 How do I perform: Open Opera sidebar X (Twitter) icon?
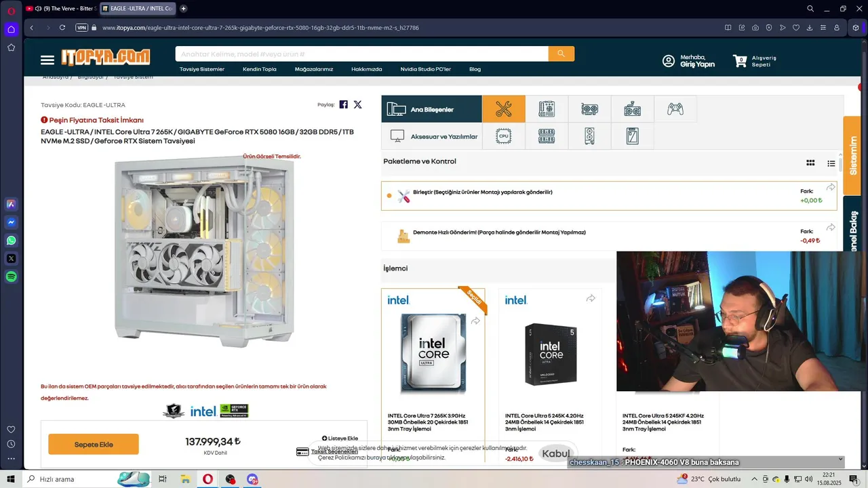11,258
